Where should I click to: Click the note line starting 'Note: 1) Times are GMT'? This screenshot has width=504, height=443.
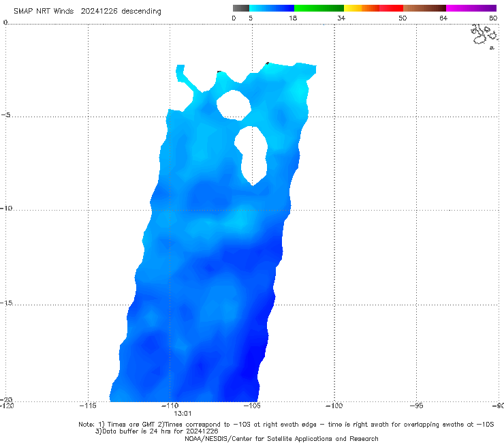pyautogui.click(x=286, y=425)
